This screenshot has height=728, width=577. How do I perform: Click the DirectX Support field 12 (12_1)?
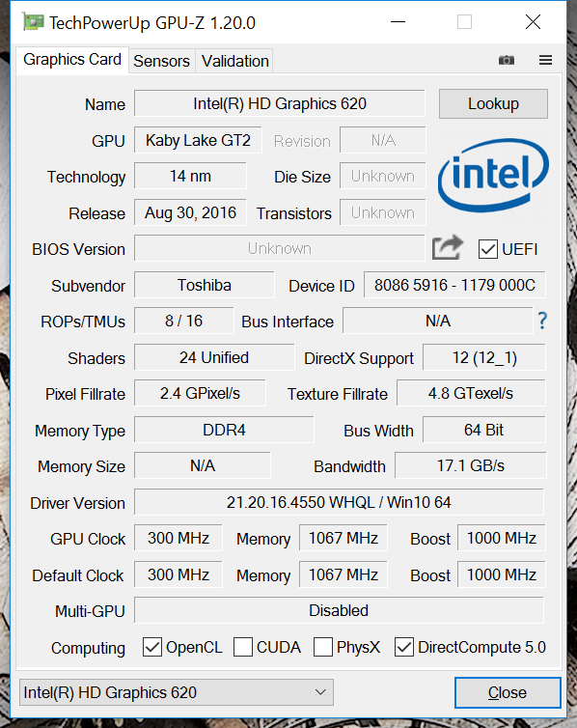coord(484,357)
